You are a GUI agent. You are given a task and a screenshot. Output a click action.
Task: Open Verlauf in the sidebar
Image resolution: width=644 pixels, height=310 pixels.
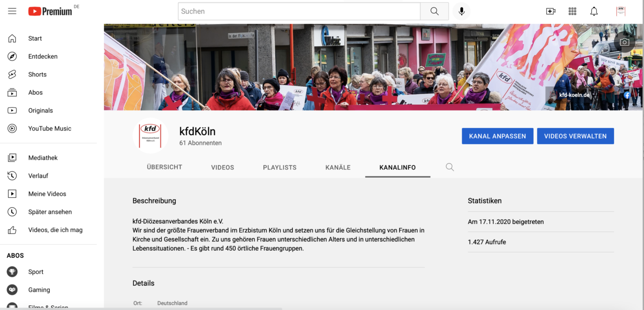coord(38,176)
